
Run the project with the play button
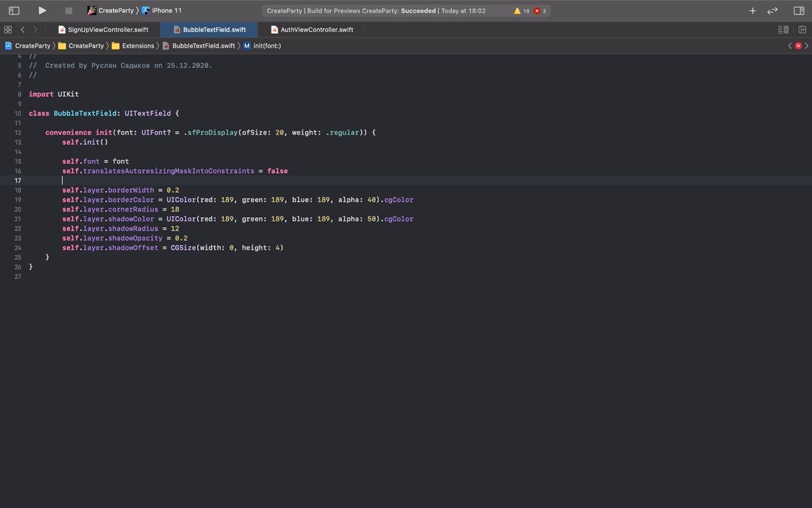click(42, 11)
